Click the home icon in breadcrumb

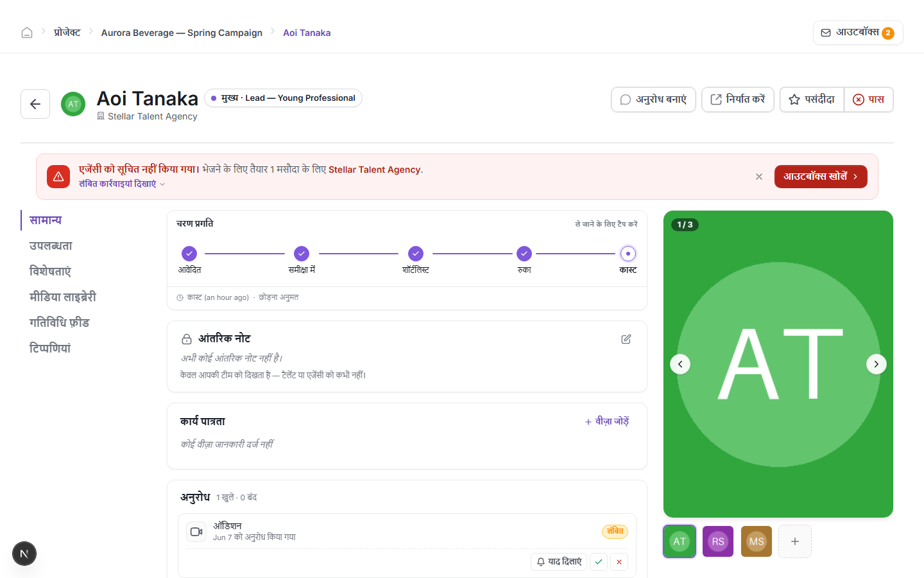[27, 33]
